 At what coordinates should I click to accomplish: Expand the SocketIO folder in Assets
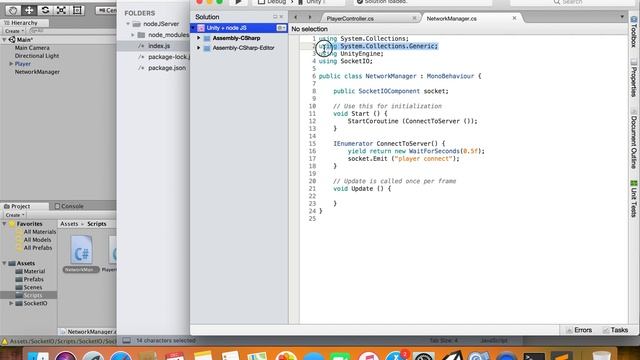click(11, 303)
